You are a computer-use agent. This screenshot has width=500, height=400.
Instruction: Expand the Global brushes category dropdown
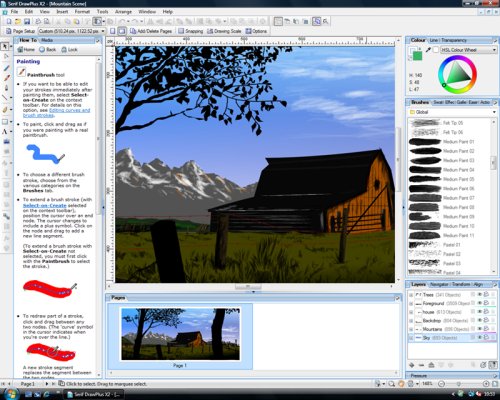[x=453, y=112]
